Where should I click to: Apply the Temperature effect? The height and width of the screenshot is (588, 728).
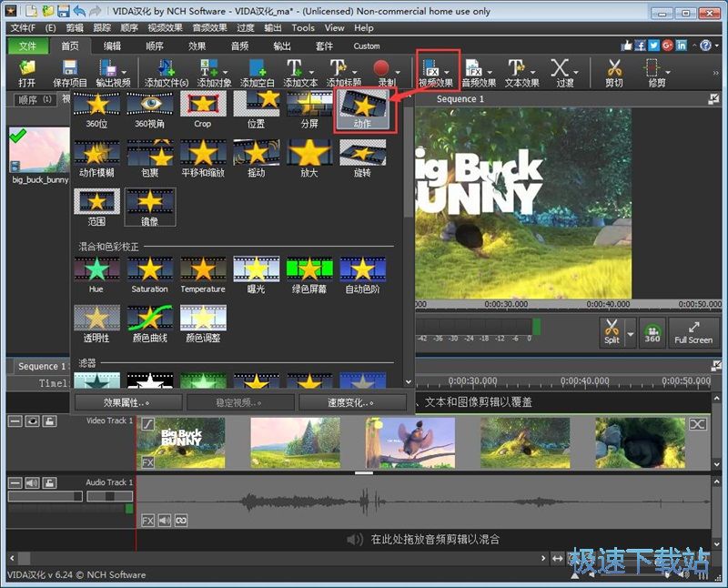203,275
